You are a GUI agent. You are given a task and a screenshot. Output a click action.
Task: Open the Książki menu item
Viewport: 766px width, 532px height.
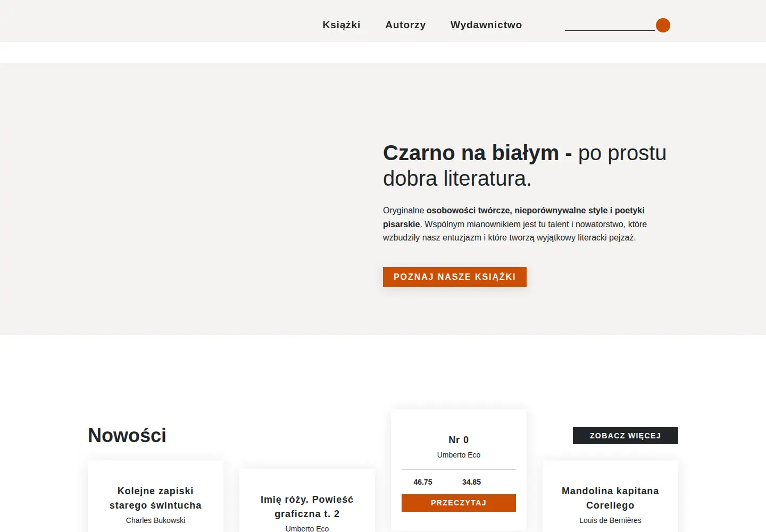342,25
